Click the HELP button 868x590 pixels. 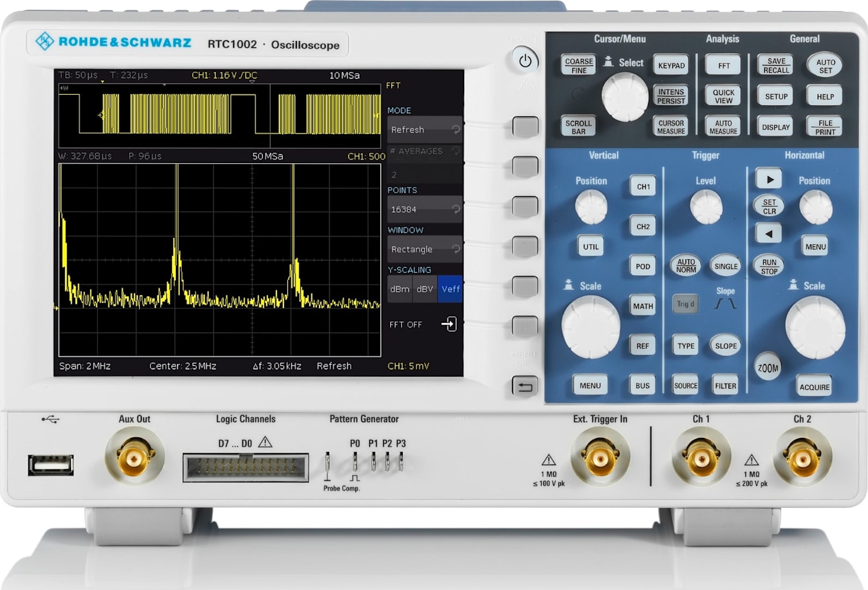(825, 96)
